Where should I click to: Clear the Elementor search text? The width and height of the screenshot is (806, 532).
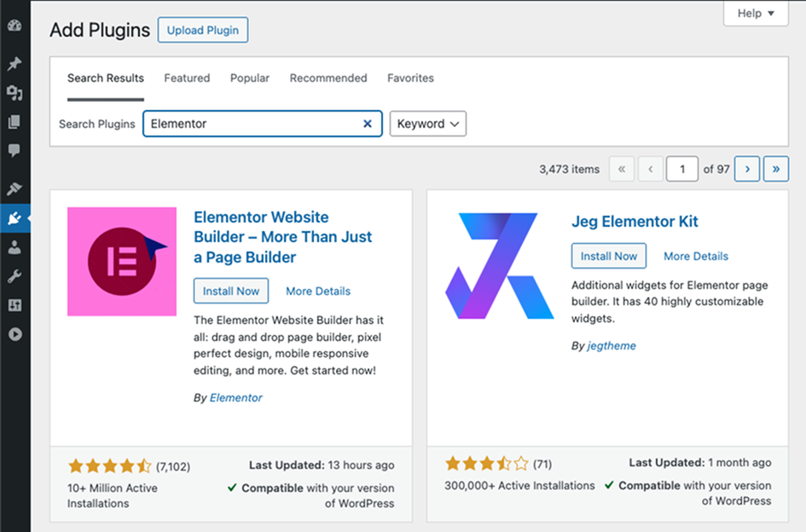368,124
